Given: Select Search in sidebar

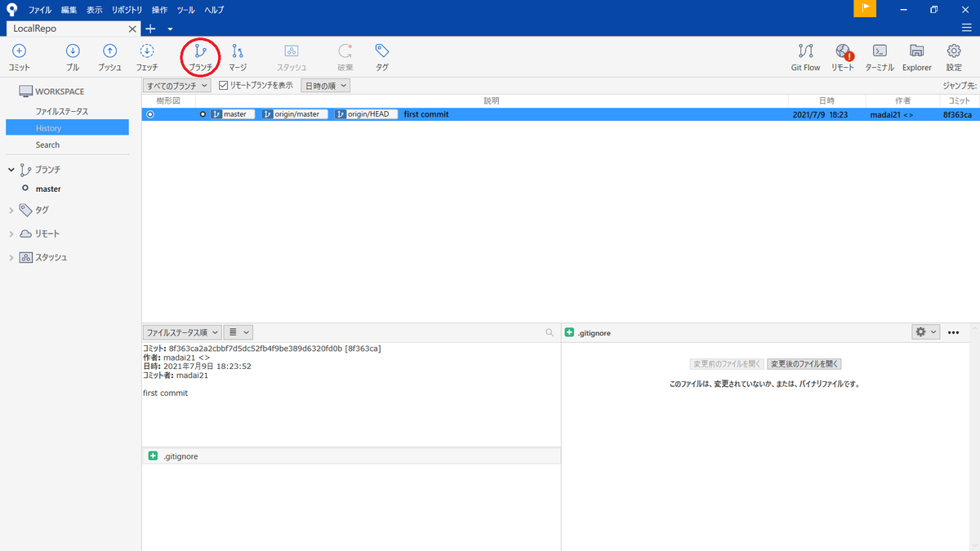Looking at the screenshot, I should (x=47, y=144).
